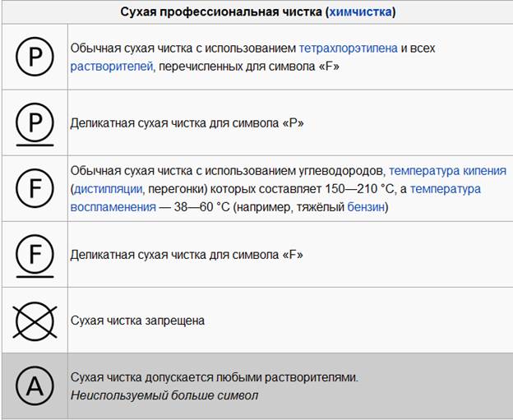
Task: Click text Сухая чистка допускается любыми растворителями
Action: 215,377
